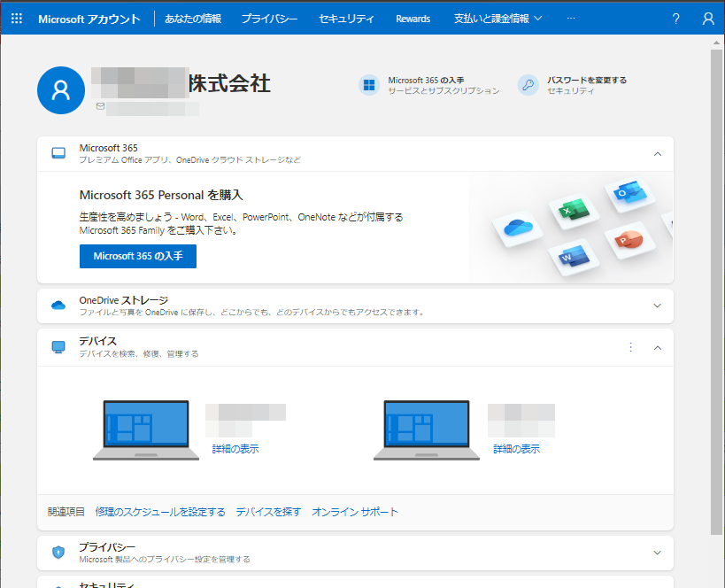Click the PowerPoint app icon in promo image
Viewport: 725px width, 588px height.
click(629, 240)
